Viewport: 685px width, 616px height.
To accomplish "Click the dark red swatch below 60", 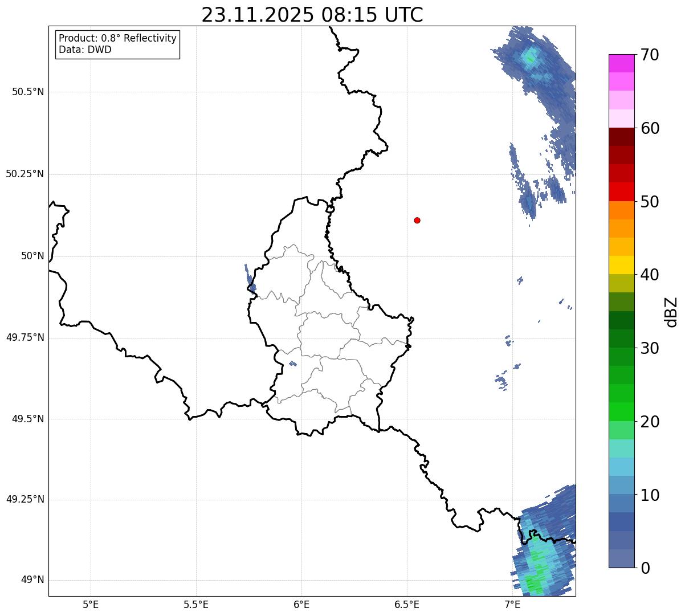I will pos(621,137).
